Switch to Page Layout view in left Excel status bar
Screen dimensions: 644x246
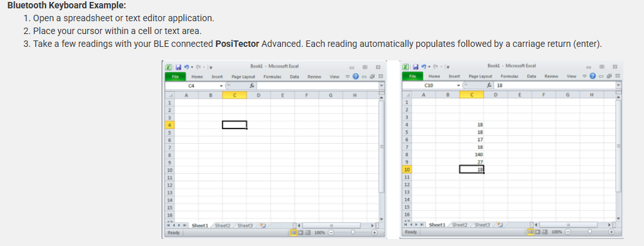[300, 233]
